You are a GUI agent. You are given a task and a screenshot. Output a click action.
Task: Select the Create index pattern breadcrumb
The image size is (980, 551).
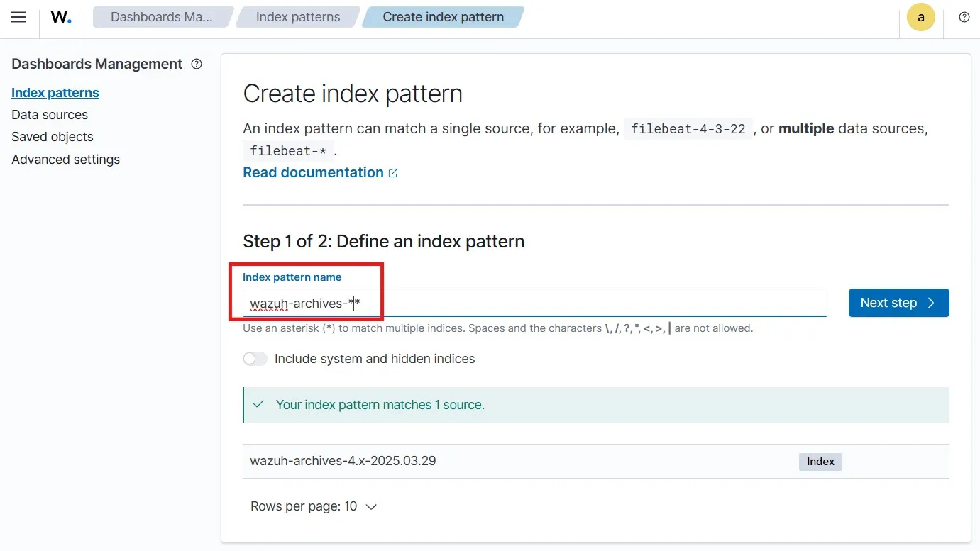tap(443, 17)
